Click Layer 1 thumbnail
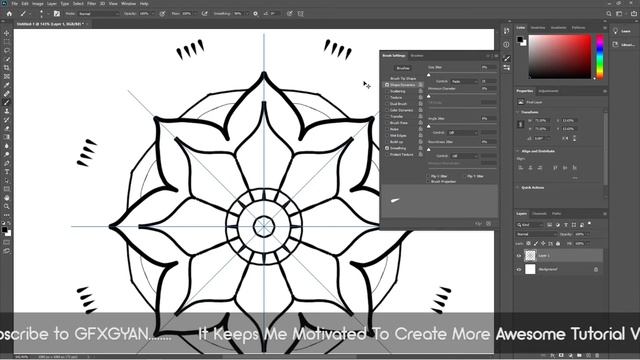This screenshot has height=360, width=640. [530, 256]
